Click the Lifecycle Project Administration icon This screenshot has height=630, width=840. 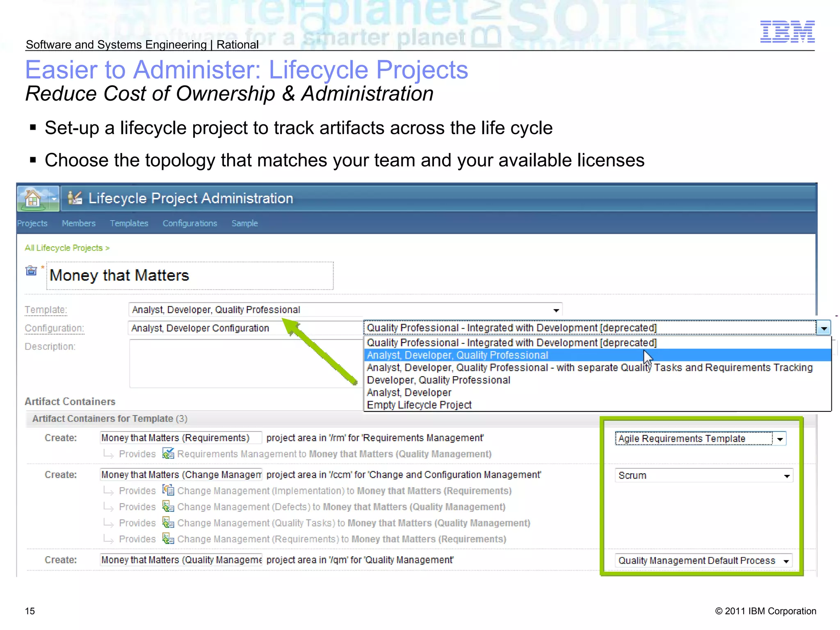click(75, 198)
